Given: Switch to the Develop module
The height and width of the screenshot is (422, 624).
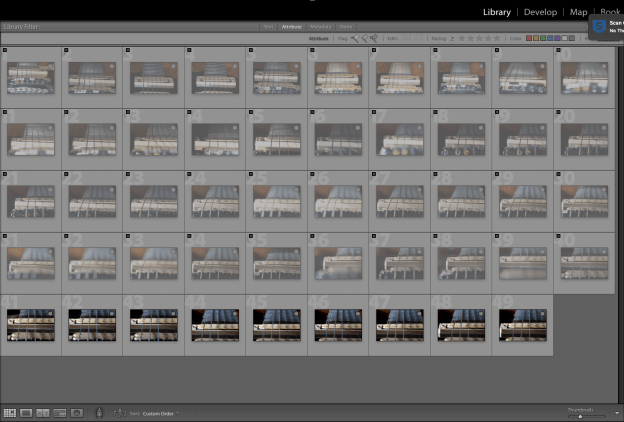Looking at the screenshot, I should [x=540, y=12].
